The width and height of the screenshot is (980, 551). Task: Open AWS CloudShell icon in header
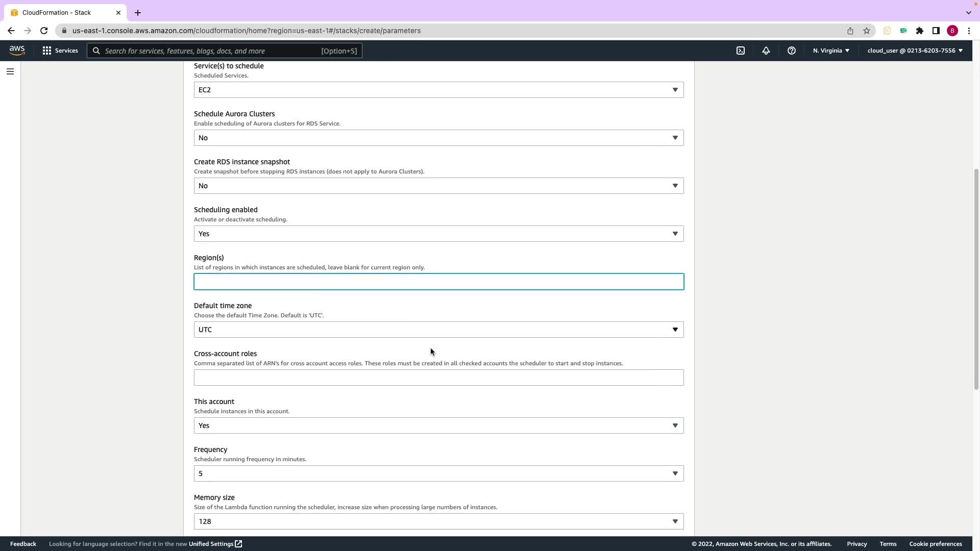click(740, 51)
